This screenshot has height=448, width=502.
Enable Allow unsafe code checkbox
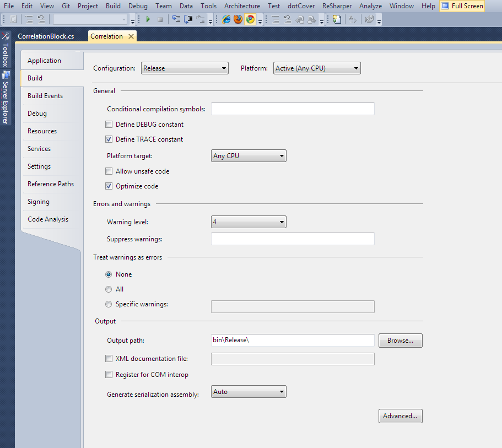[109, 171]
